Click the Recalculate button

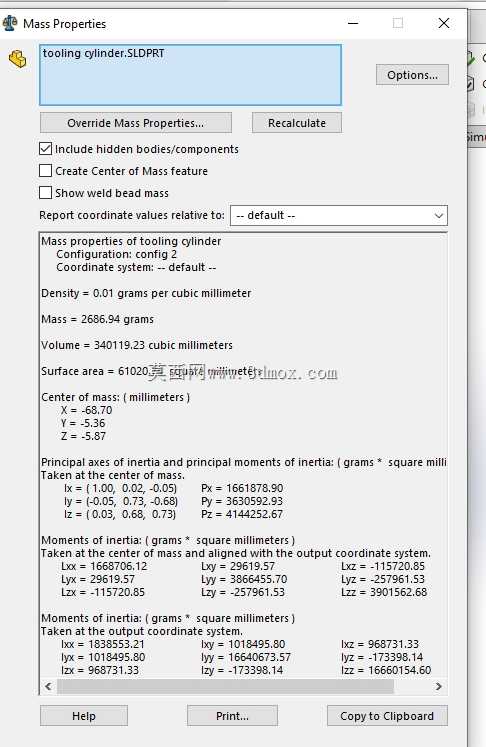[296, 123]
